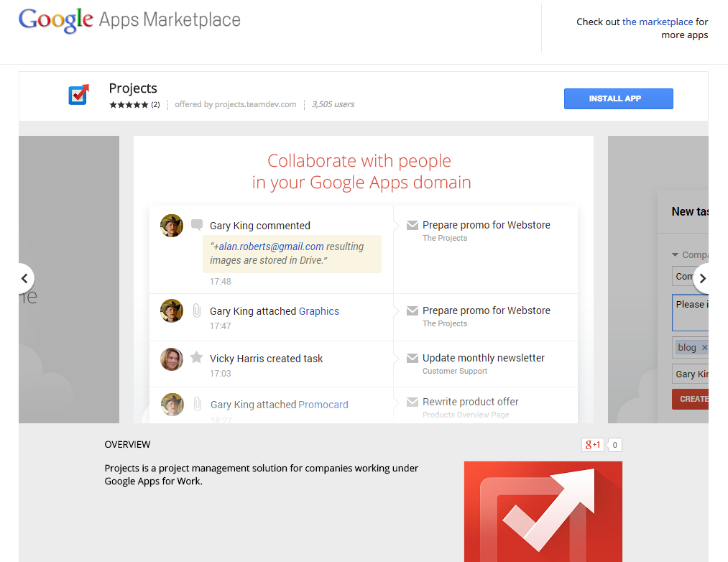
Task: Click the Google logo
Action: pos(56,20)
